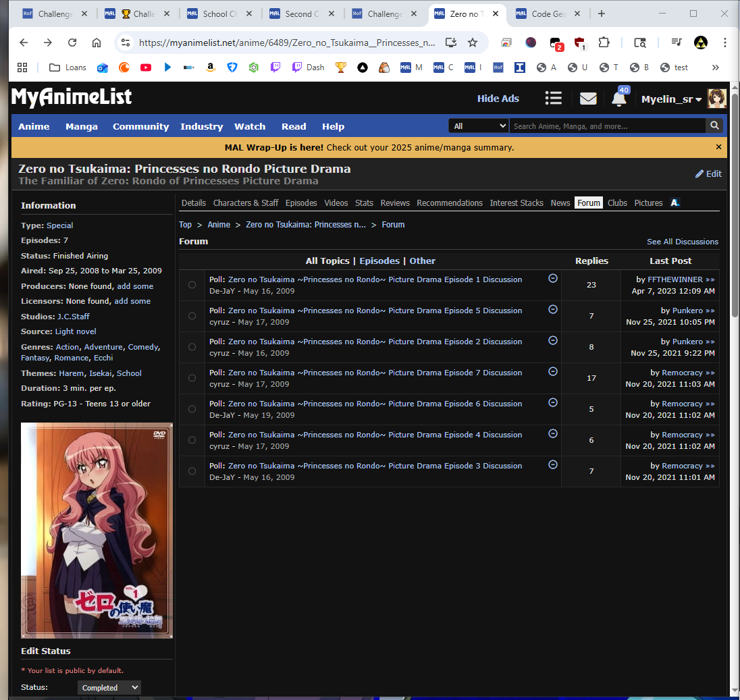Select the radio for Episode 5 Discussion
Image resolution: width=740 pixels, height=700 pixels.
192,316
